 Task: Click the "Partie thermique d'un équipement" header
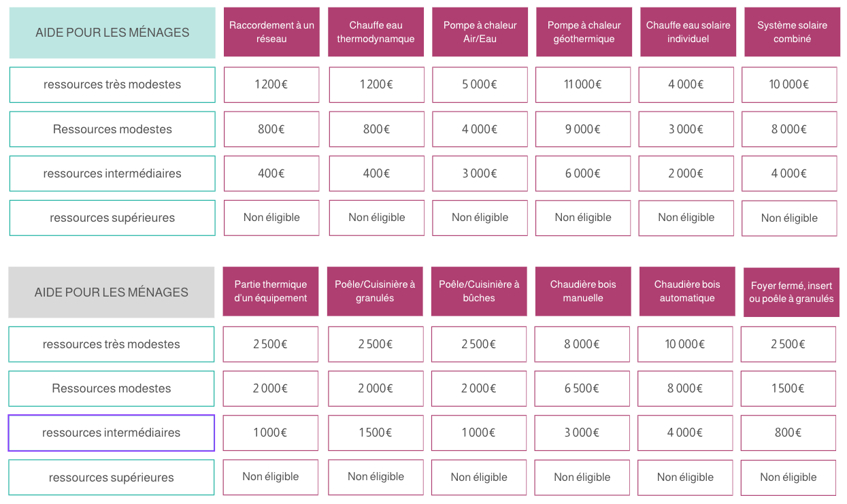point(271,291)
